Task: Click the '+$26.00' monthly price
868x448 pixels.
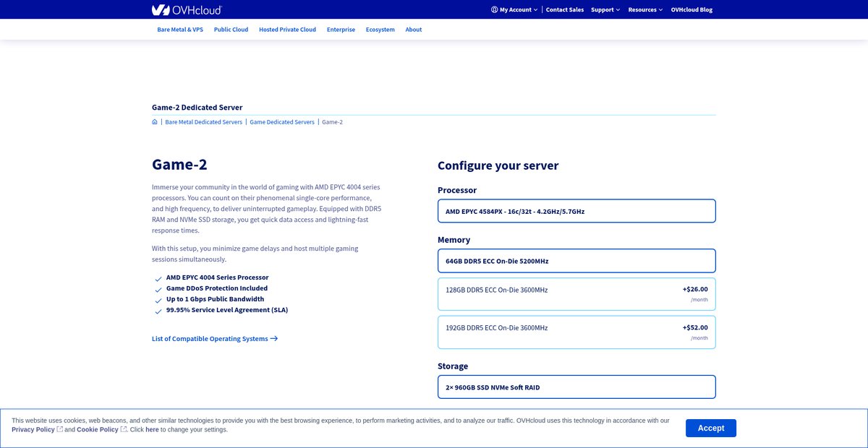Action: pos(695,290)
